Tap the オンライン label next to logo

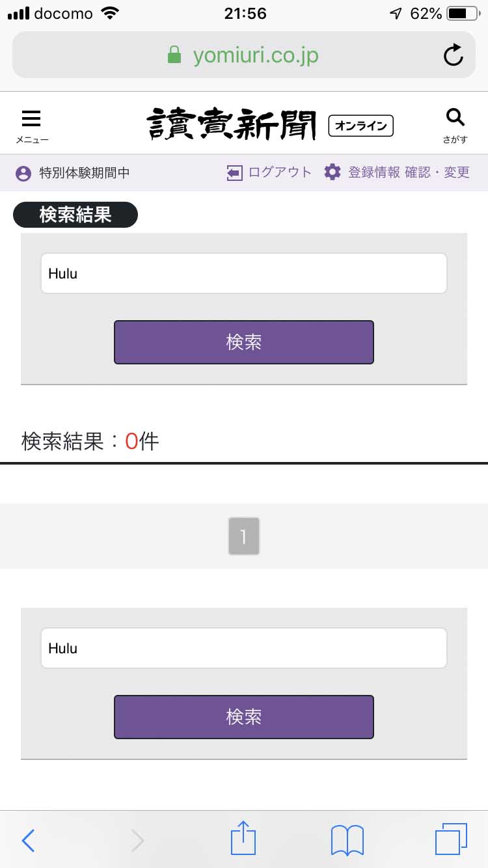360,126
